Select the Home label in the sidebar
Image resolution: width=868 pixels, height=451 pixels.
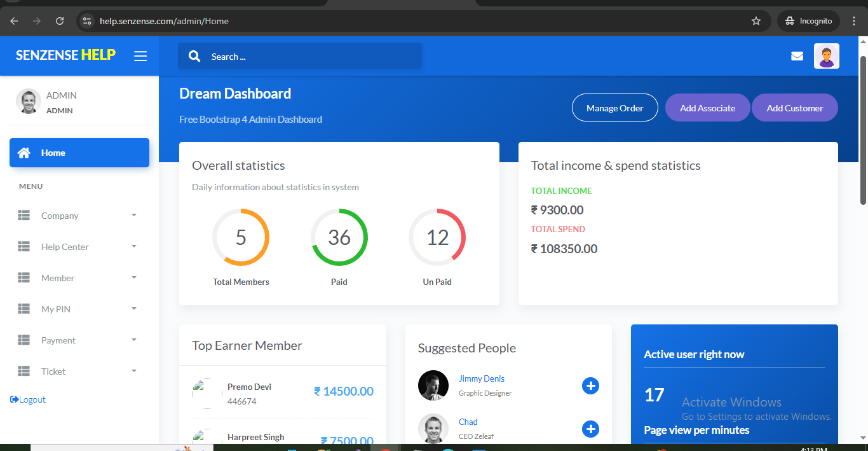[53, 153]
